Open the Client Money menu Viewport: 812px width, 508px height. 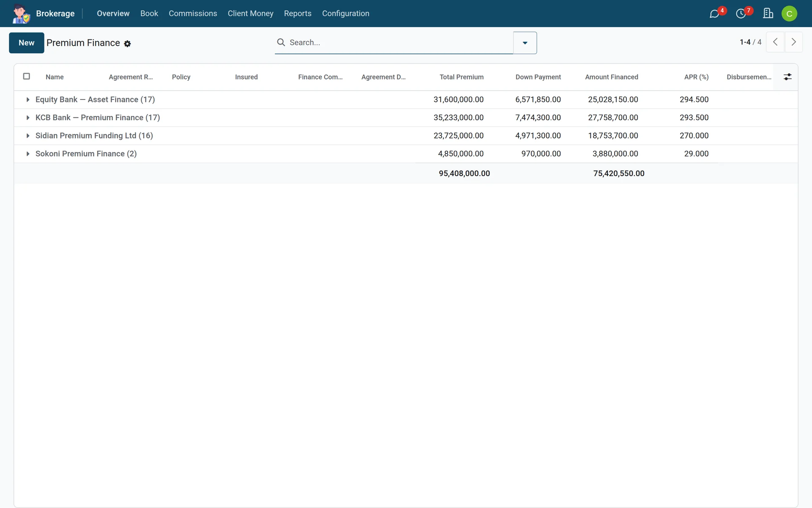coord(250,14)
